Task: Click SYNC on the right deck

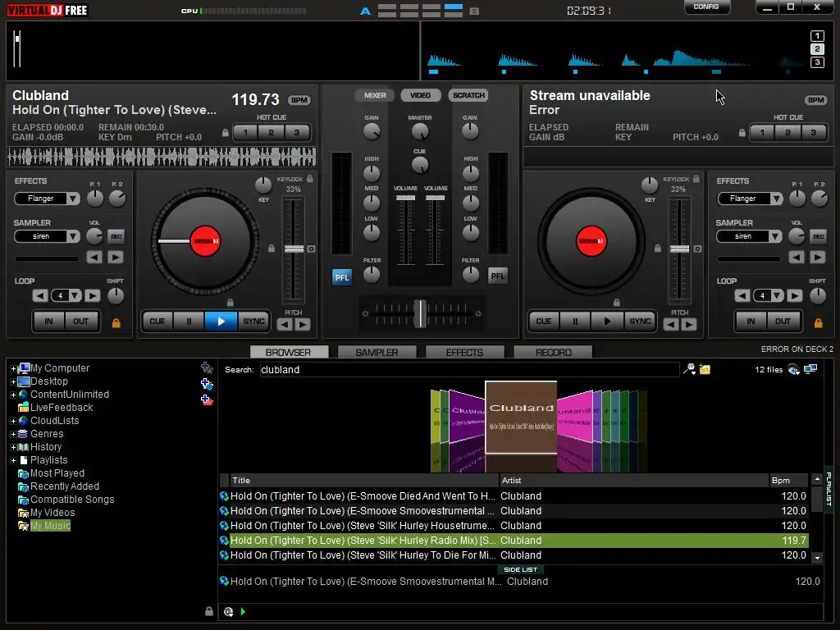Action: click(x=640, y=321)
